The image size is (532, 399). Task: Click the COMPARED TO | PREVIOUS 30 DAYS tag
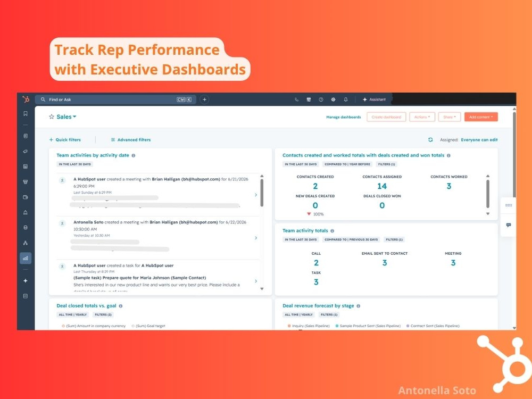(x=351, y=239)
